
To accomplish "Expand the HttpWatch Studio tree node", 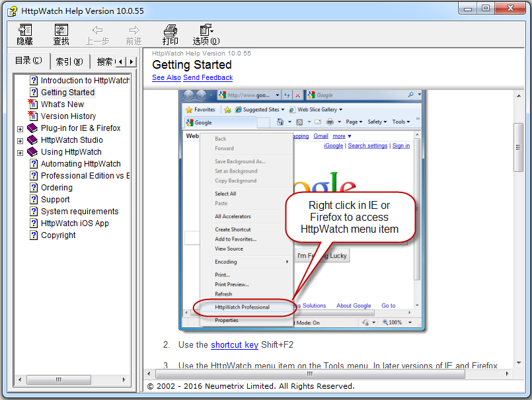I will [20, 141].
